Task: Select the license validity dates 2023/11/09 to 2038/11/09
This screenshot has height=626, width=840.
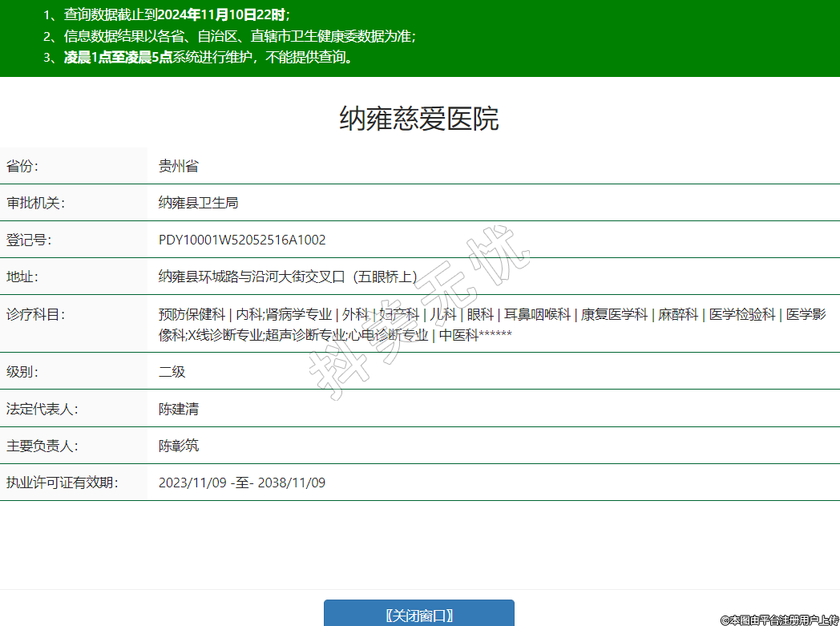Action: [x=242, y=483]
